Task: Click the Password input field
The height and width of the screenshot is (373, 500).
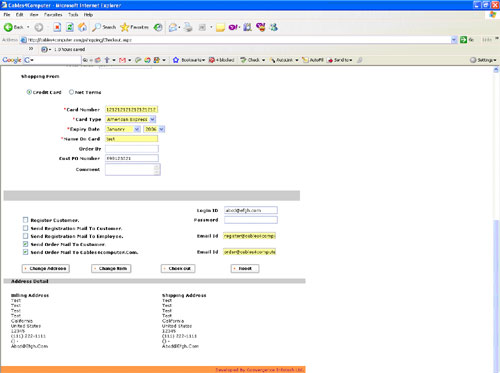Action: [x=251, y=220]
